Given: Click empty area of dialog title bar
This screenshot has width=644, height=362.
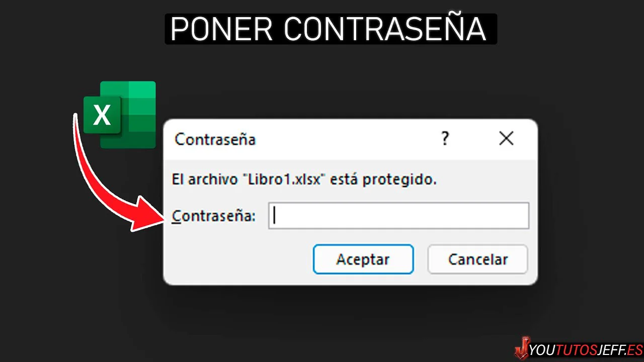Looking at the screenshot, I should click(x=347, y=139).
